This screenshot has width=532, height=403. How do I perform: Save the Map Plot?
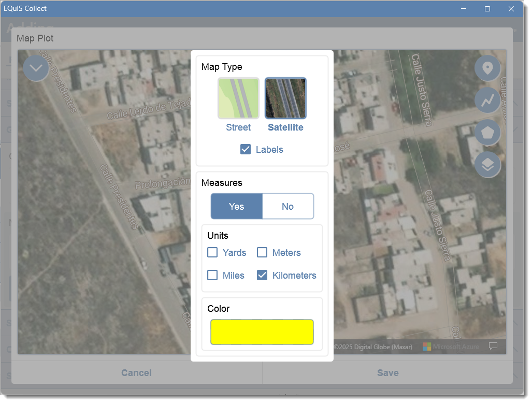[388, 373]
